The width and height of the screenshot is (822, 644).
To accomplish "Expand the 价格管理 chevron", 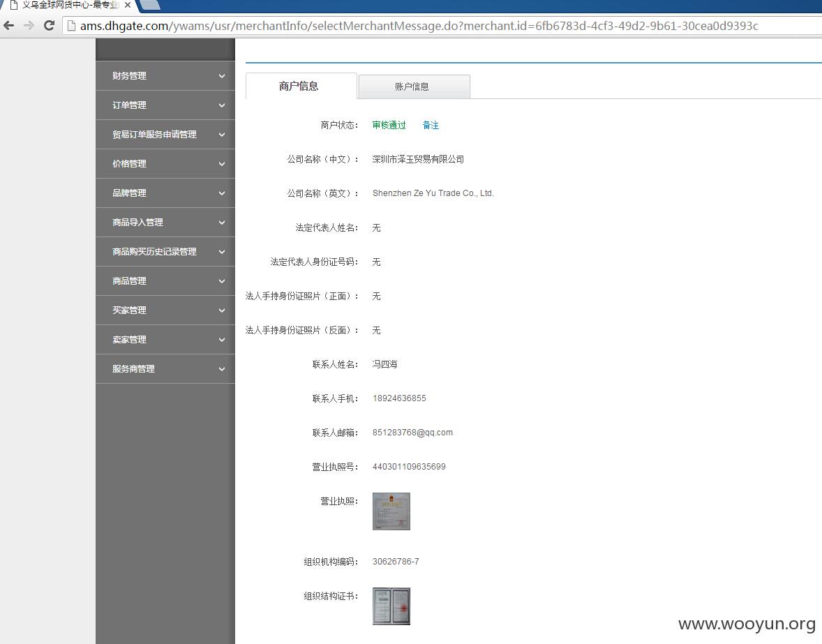I will click(x=222, y=164).
